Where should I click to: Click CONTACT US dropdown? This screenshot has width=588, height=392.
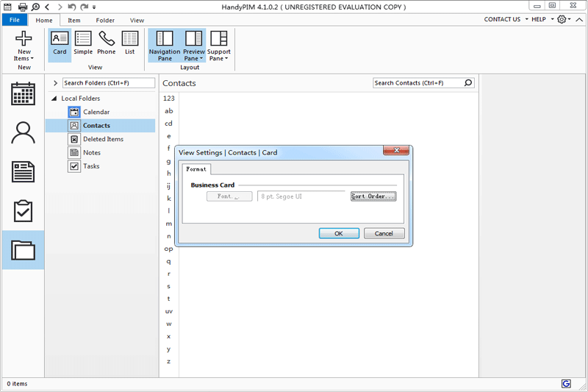(x=506, y=19)
